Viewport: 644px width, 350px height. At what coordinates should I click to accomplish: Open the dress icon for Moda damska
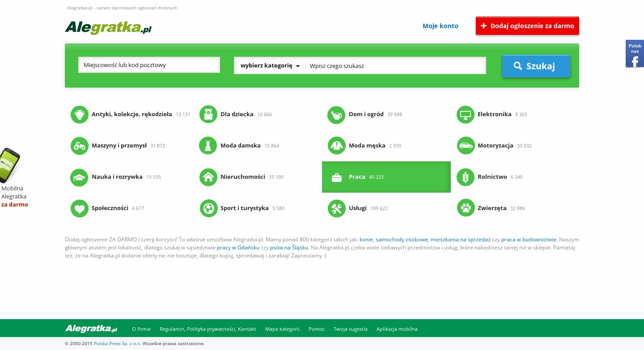(x=208, y=146)
